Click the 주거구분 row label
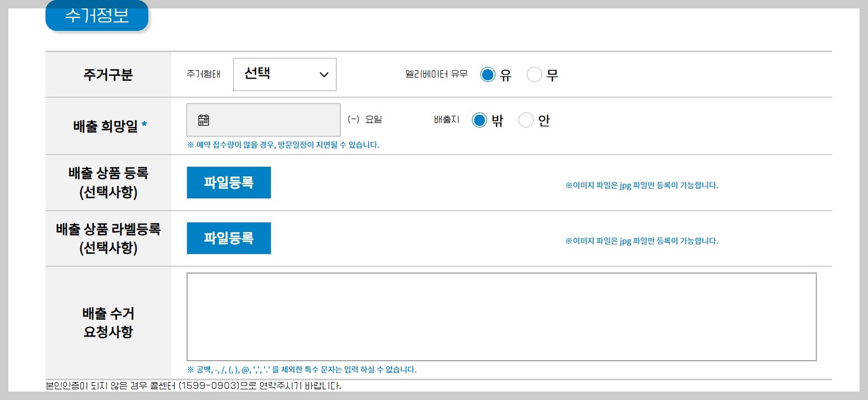 (108, 75)
